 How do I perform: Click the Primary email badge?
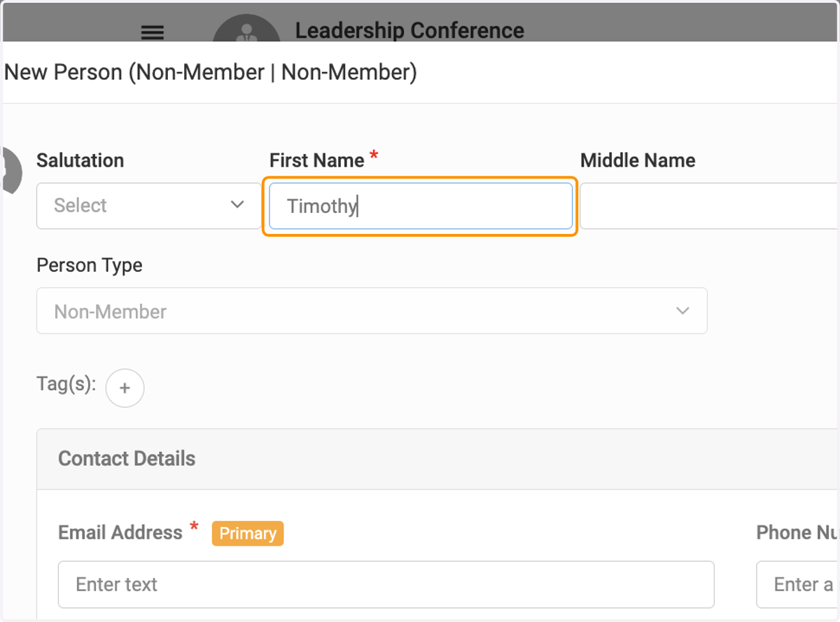click(248, 533)
